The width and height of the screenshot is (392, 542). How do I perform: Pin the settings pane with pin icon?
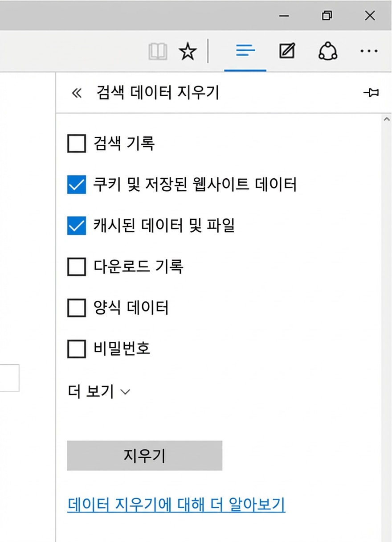(371, 93)
